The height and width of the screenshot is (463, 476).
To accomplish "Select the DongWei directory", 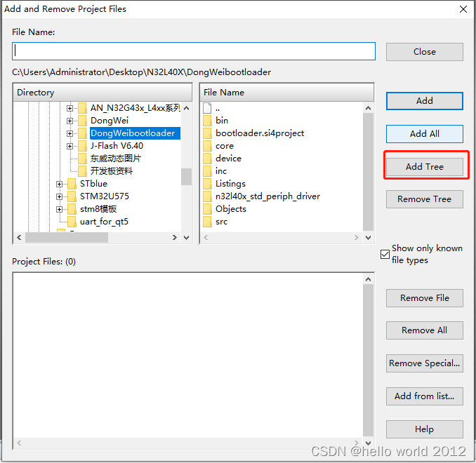I will point(110,121).
